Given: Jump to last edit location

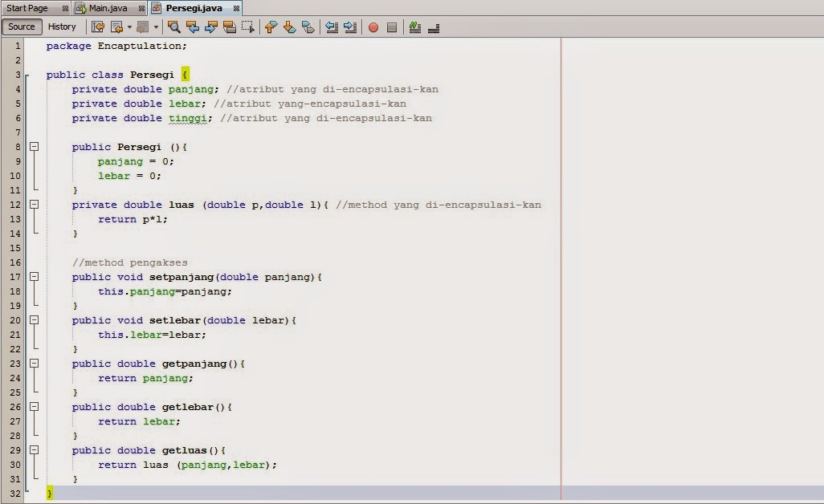Looking at the screenshot, I should coord(98,27).
